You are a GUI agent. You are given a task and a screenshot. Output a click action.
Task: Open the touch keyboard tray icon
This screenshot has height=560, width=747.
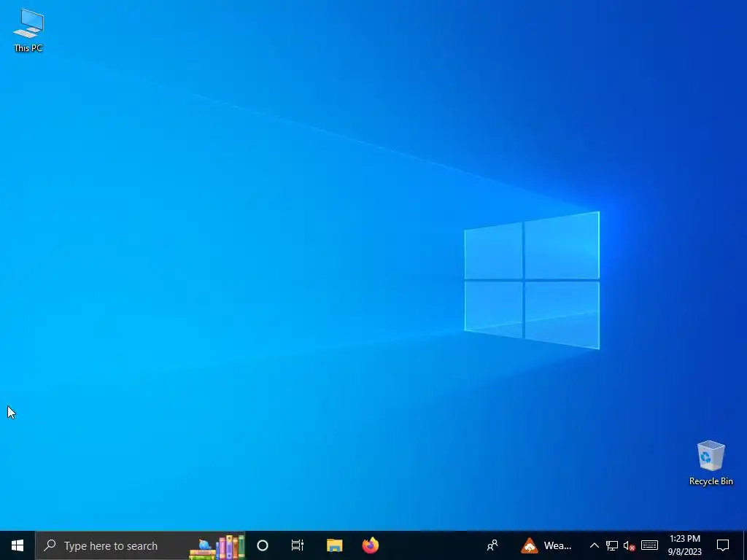click(649, 545)
